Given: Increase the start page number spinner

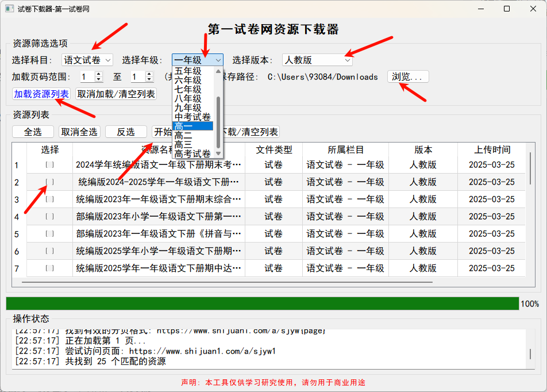Looking at the screenshot, I should coord(99,74).
